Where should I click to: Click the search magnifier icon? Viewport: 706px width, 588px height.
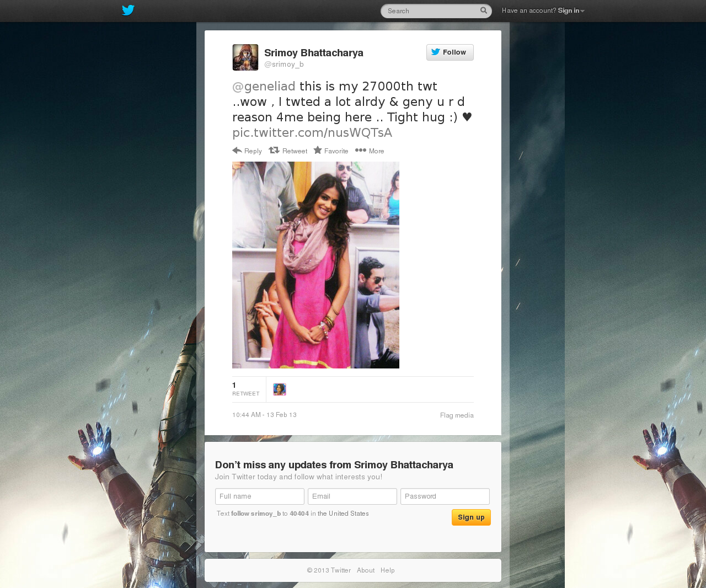coord(484,10)
